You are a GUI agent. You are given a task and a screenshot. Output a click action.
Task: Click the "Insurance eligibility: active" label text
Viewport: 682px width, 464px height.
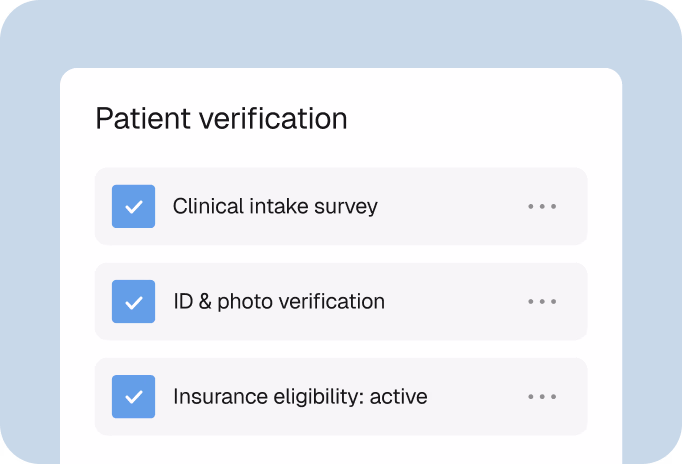[x=300, y=396]
